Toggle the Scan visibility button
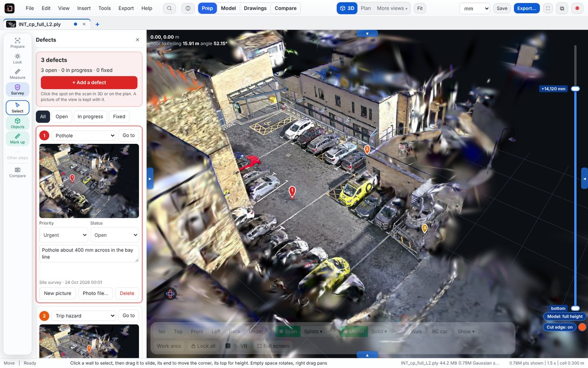Viewport: 588px width, 368px height. (288, 331)
